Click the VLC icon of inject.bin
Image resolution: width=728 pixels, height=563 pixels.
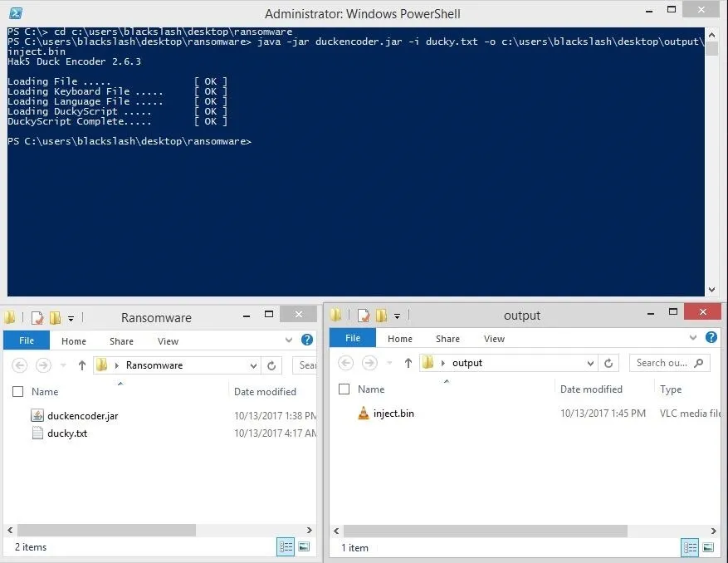point(364,413)
